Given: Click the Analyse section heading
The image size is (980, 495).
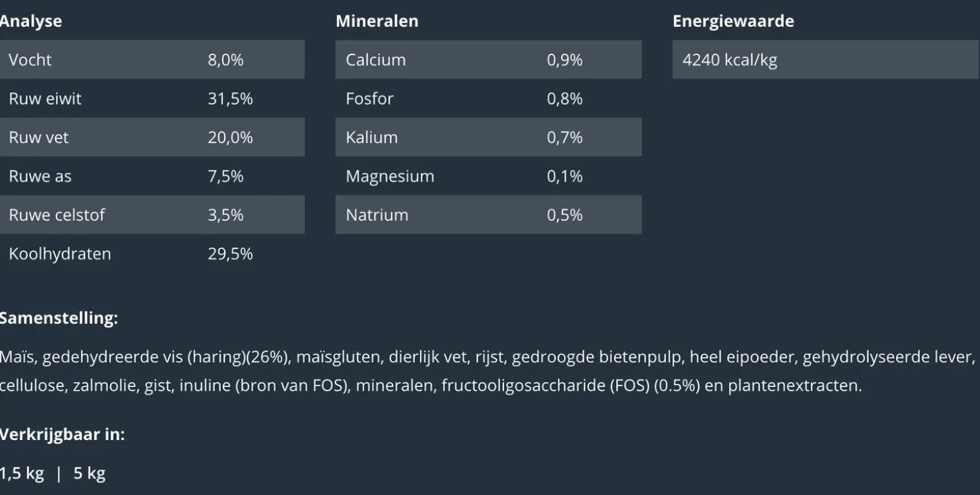Looking at the screenshot, I should tap(31, 21).
